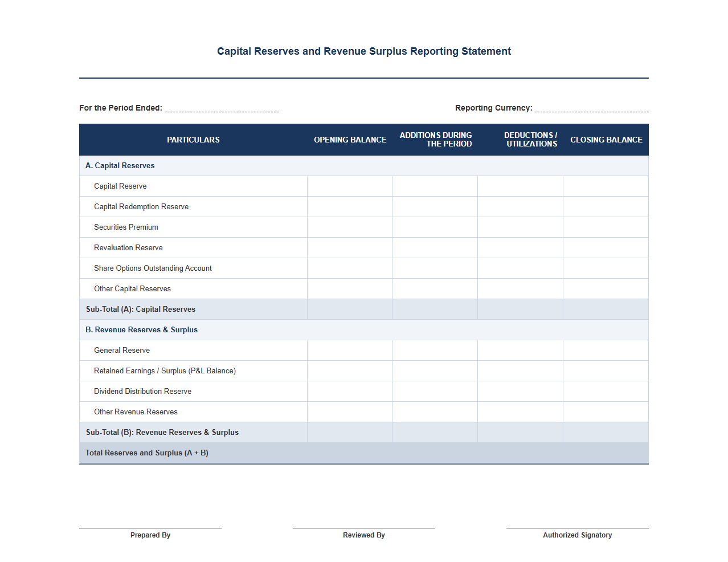Click the CLOSING BALANCE column header
This screenshot has width=728, height=562.
pos(606,140)
